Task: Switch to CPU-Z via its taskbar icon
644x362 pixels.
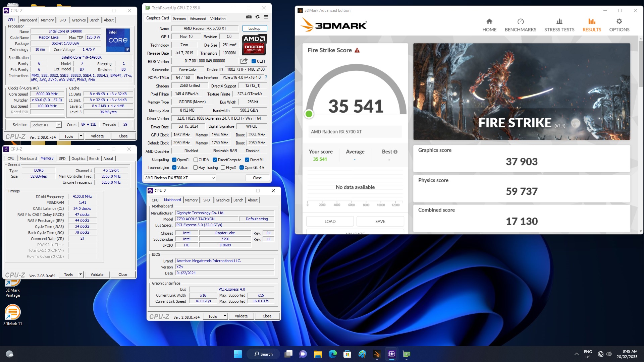Action: pyautogui.click(x=391, y=354)
